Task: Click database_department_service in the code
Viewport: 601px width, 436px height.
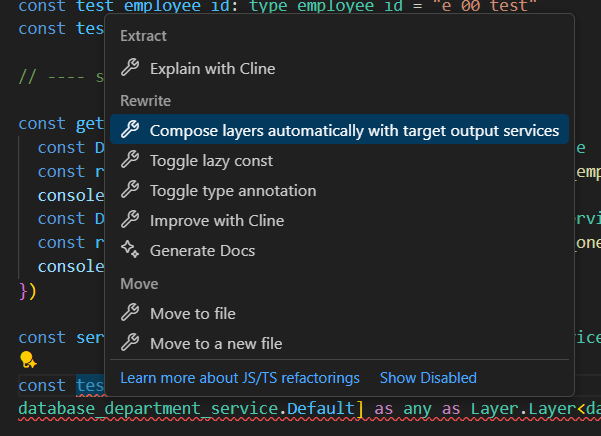Action: click(148, 408)
